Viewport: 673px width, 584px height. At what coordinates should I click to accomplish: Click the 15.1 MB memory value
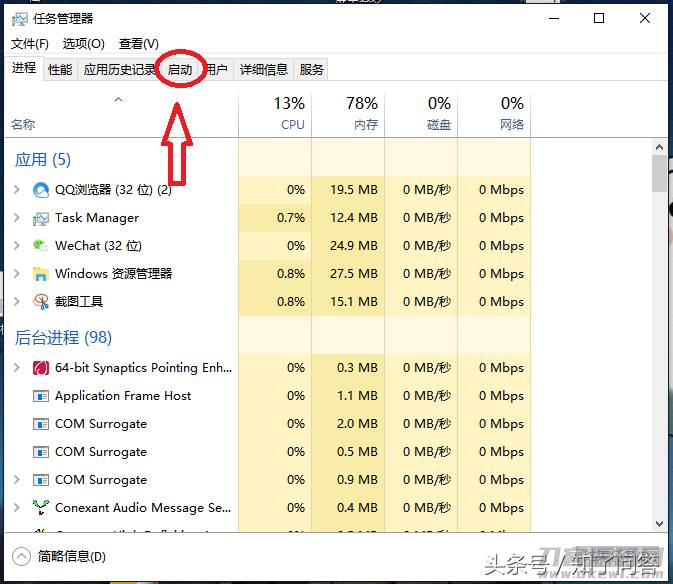coord(354,302)
